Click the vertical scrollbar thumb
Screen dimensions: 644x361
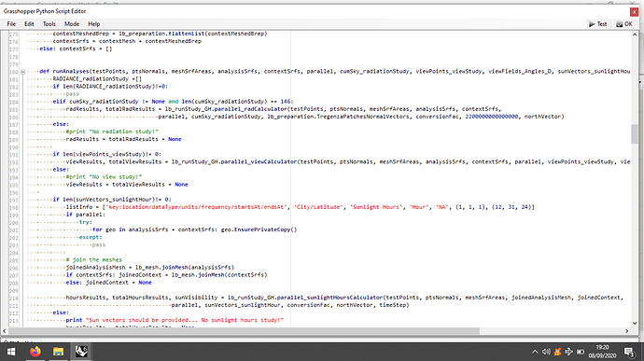(635, 134)
